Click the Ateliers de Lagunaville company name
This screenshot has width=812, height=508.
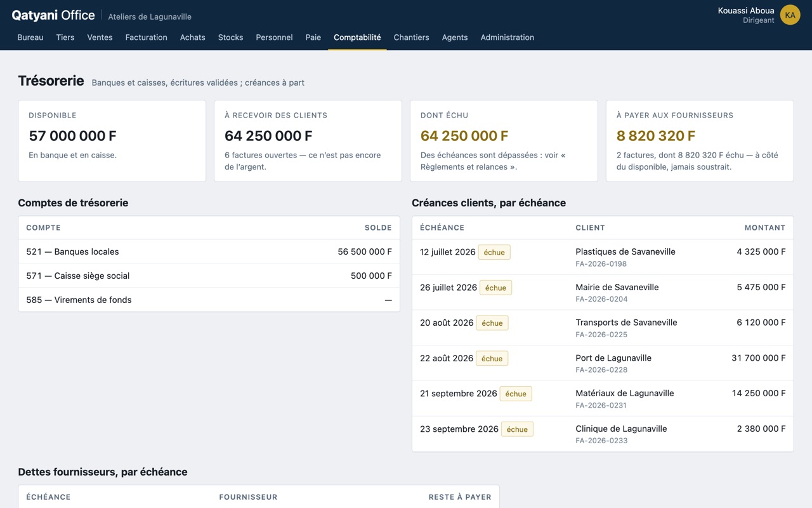150,17
